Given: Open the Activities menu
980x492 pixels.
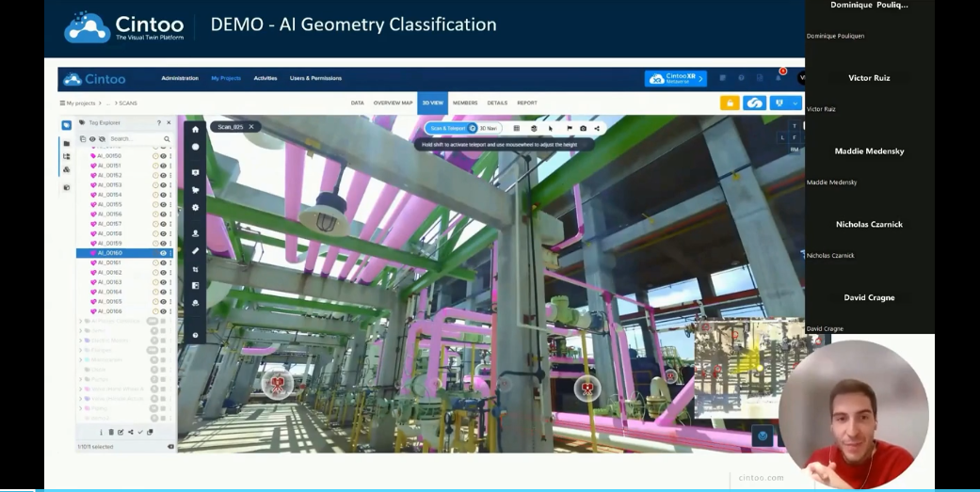Looking at the screenshot, I should tap(265, 78).
